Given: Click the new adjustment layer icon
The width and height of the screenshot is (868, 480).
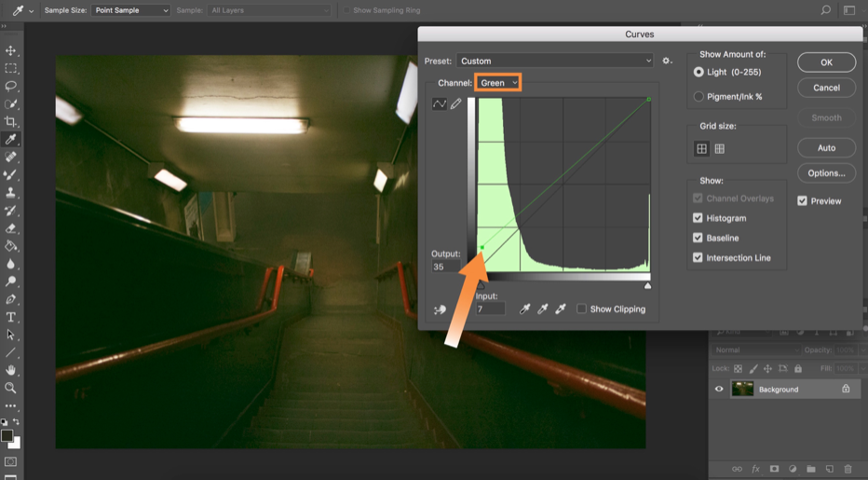Looking at the screenshot, I should (793, 469).
